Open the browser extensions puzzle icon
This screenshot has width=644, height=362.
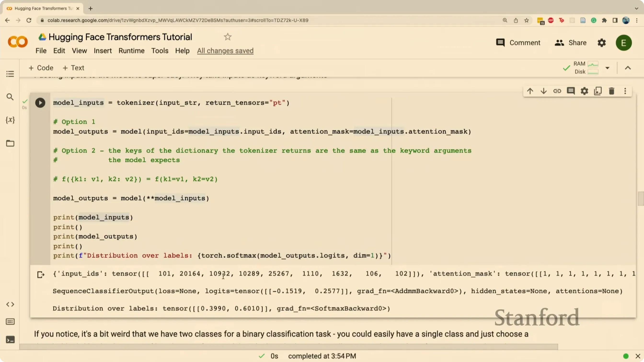[604, 21]
